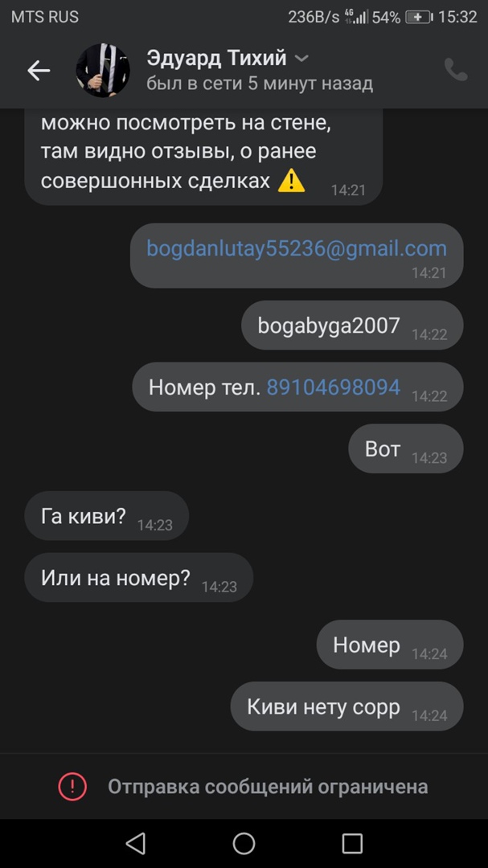Viewport: 488px width, 868px height.
Task: Tap the red restricted-sending warning icon
Action: pos(72,787)
